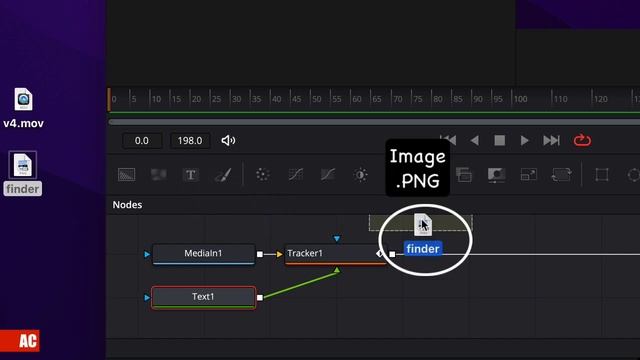Screen dimensions: 640x360
Task: Click the Tracker1 diamond mask indicator
Action: 380,254
